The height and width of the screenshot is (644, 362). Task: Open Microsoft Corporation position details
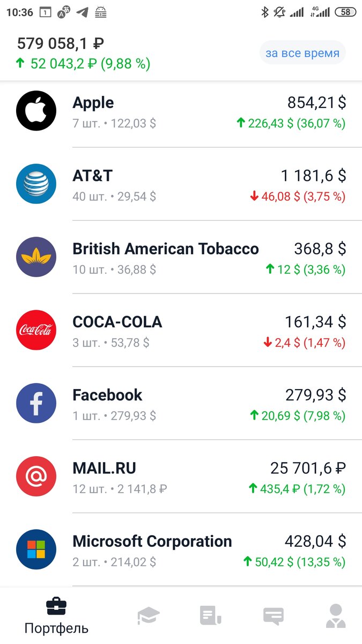click(181, 550)
